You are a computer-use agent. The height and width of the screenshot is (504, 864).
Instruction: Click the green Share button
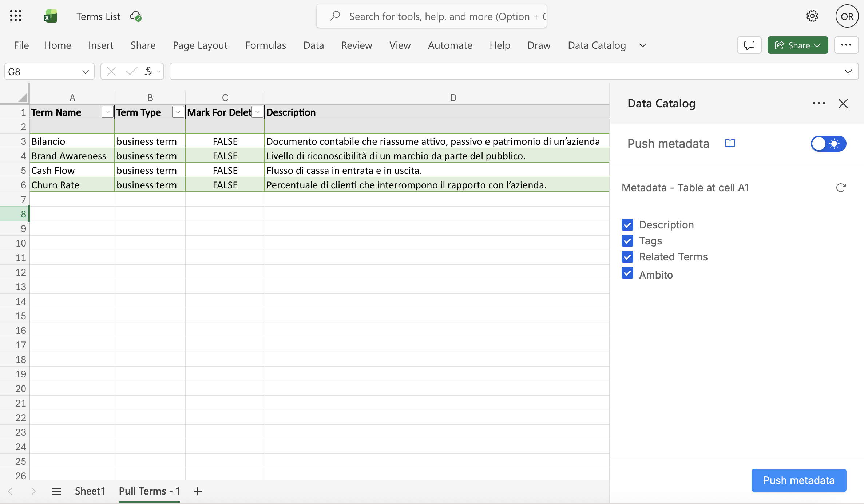pos(797,45)
